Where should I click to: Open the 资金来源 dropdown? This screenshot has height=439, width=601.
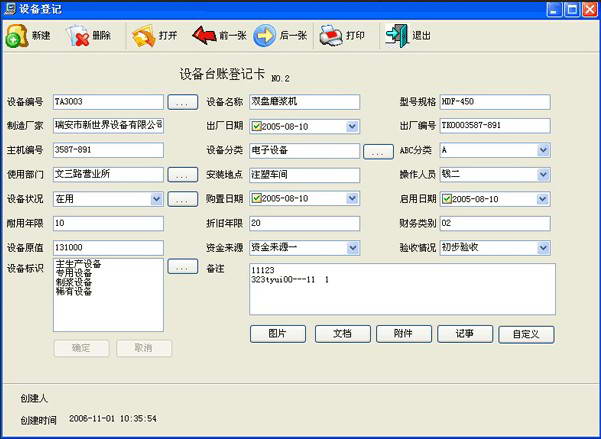pos(352,247)
